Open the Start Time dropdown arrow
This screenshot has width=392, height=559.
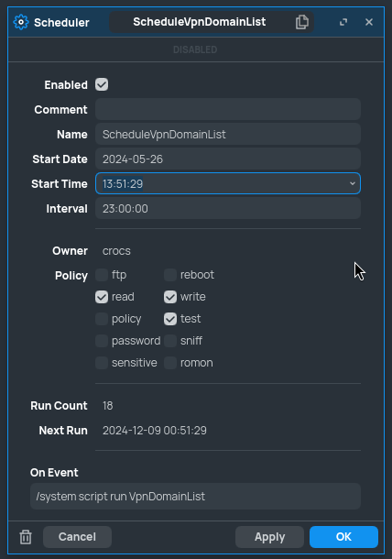pos(352,183)
